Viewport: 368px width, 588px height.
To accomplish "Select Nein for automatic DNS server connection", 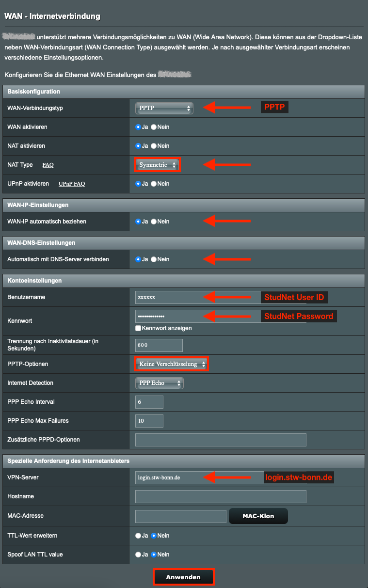I will pyautogui.click(x=154, y=259).
